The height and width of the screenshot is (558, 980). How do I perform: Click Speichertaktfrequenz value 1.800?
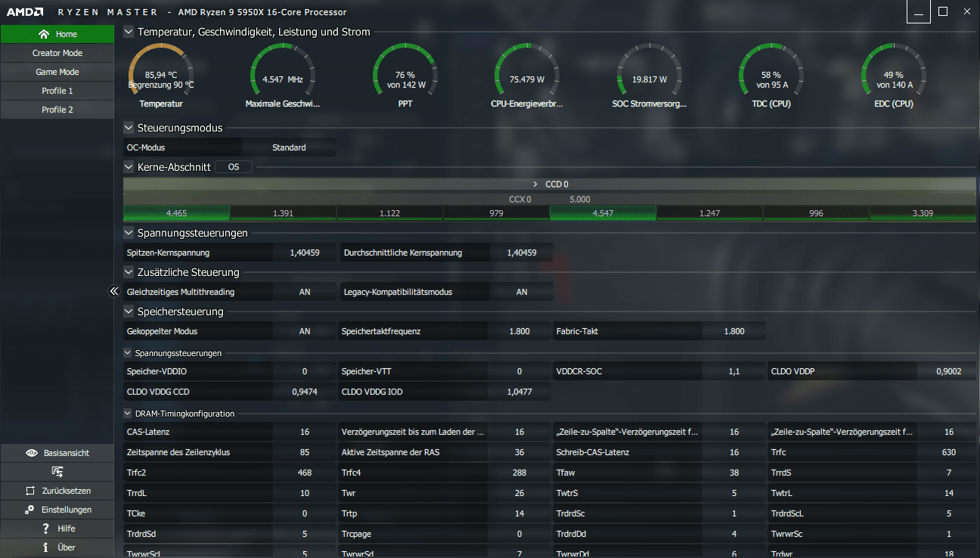(x=519, y=331)
